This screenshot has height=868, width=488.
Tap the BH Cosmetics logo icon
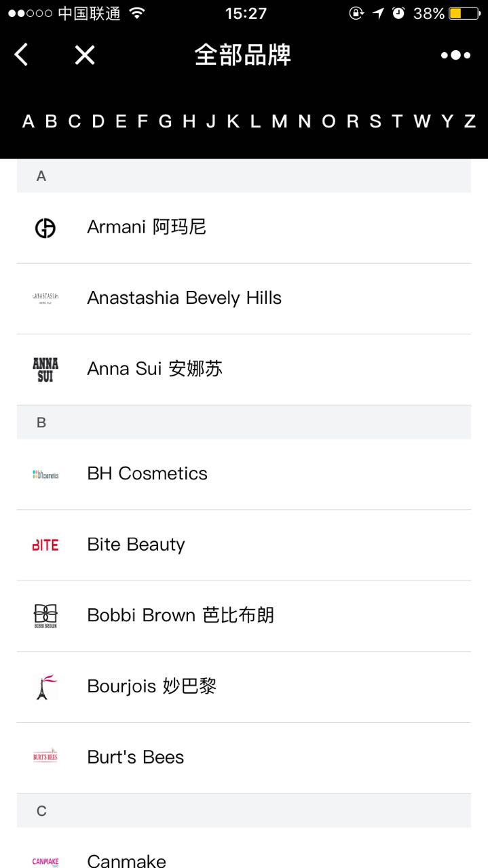(x=45, y=475)
